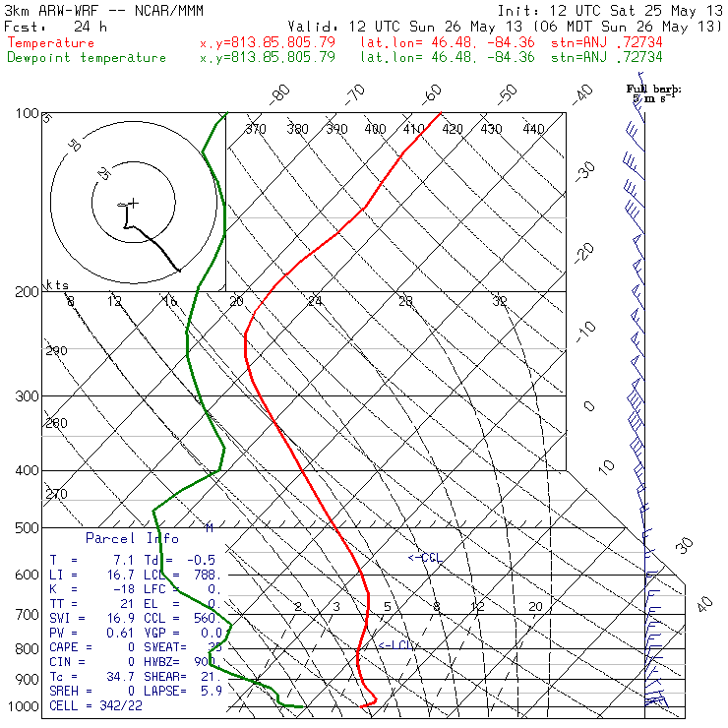Click the 'TT = 21' parcel value
The height and width of the screenshot is (728, 728).
coord(91,604)
